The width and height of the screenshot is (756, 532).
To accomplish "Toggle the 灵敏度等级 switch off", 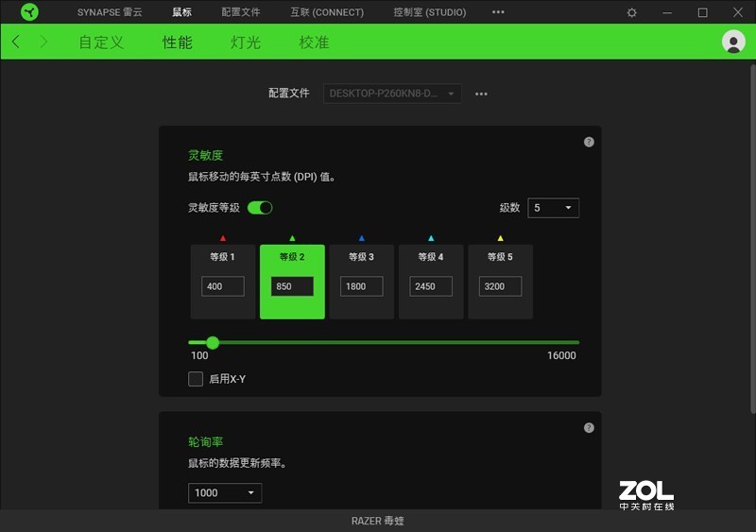I will 260,208.
